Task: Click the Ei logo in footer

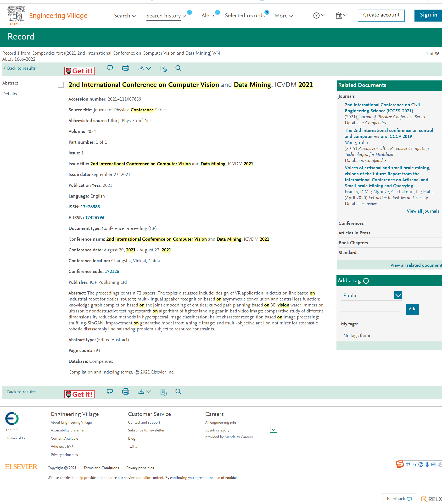Action: click(x=12, y=419)
